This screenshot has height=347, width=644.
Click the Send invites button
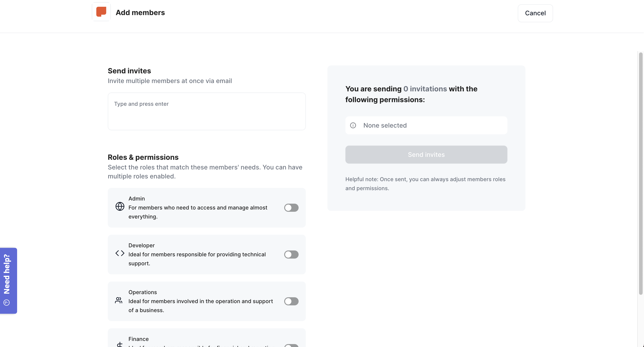(x=426, y=155)
